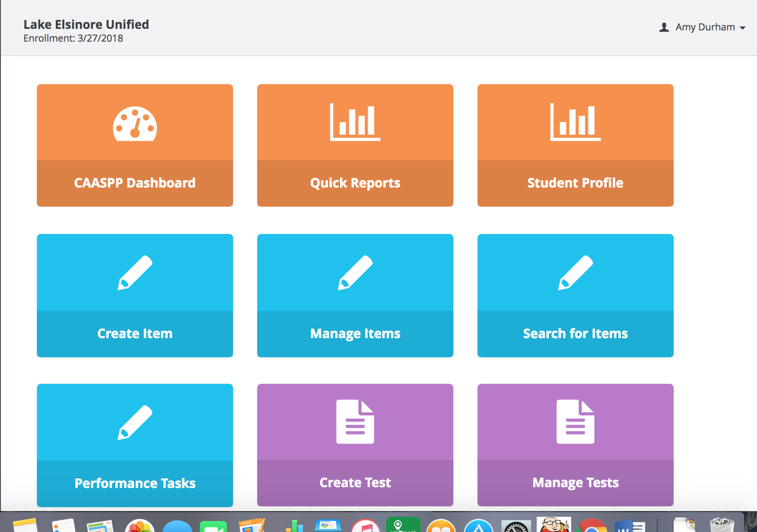The width and height of the screenshot is (757, 532).
Task: Open the Quick Reports label
Action: click(355, 183)
